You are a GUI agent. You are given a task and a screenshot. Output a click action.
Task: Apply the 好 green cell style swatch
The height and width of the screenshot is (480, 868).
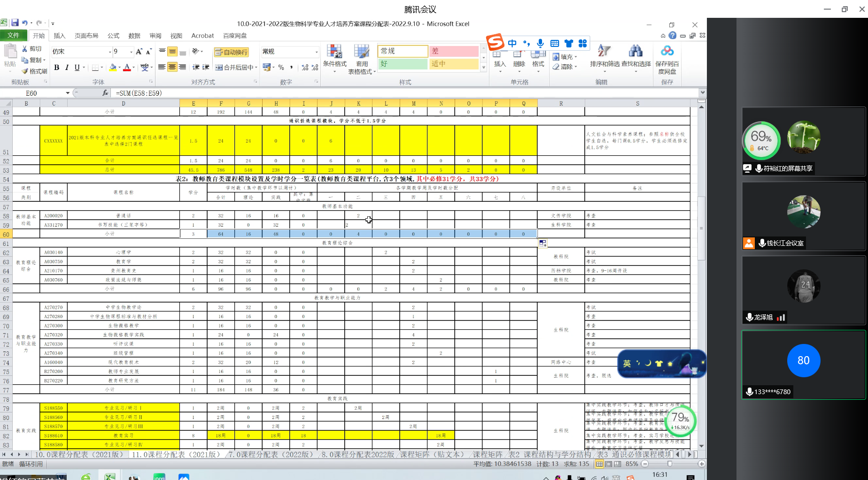click(x=402, y=64)
